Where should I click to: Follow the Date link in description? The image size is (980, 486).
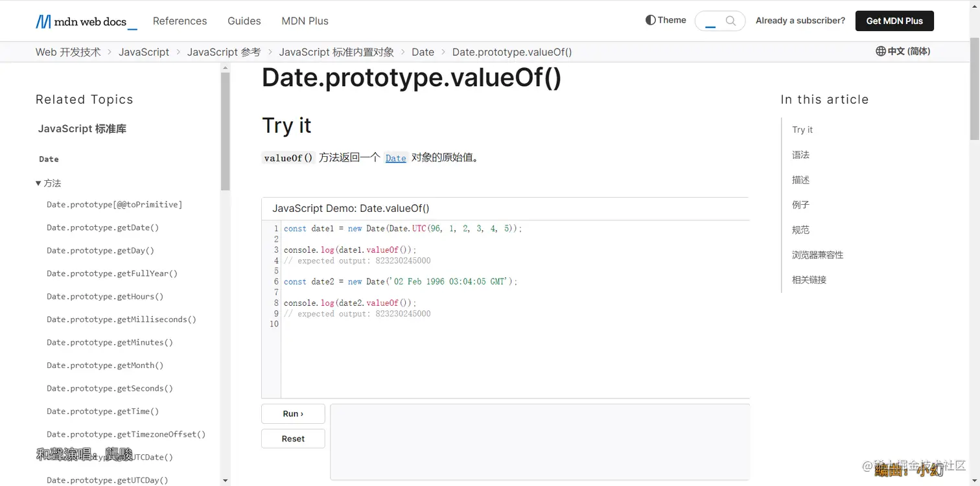coord(395,157)
